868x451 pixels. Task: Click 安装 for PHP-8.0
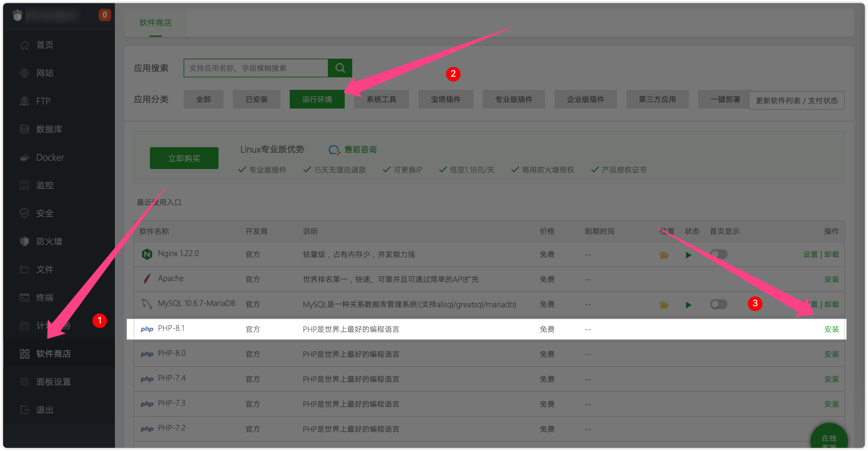pos(831,354)
